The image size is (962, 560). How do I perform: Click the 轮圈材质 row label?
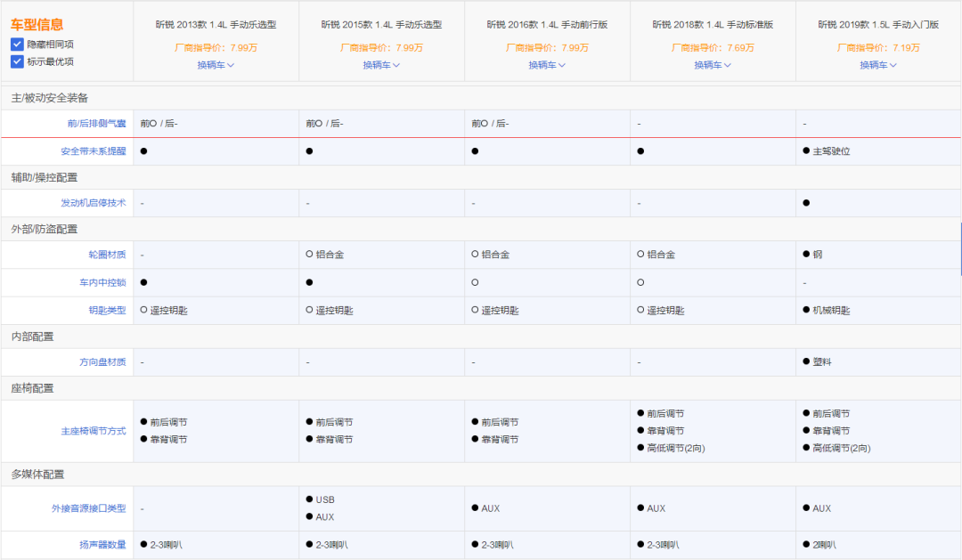pos(107,254)
